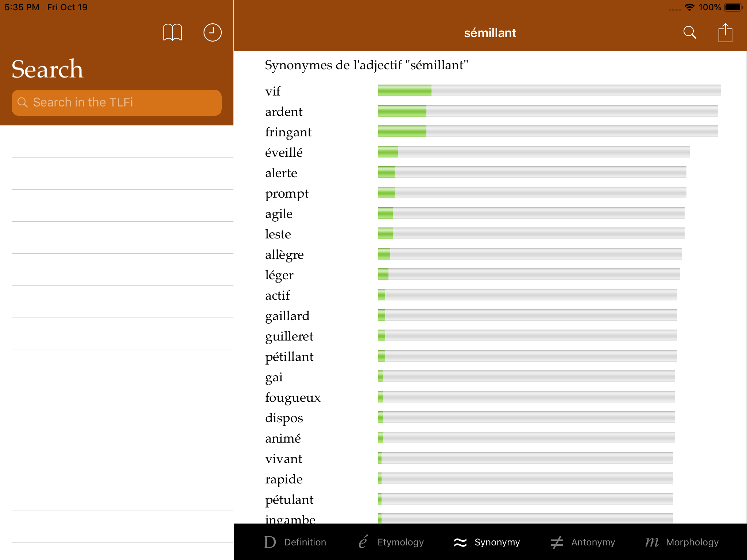747x560 pixels.
Task: Open the Definition tab label
Action: click(x=305, y=542)
